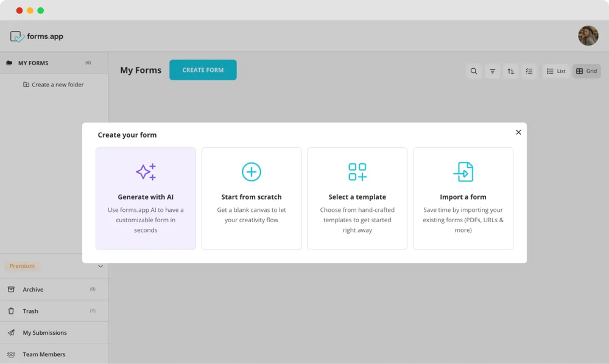Click the search magnifier icon in toolbar
The height and width of the screenshot is (364, 609).
pos(474,71)
